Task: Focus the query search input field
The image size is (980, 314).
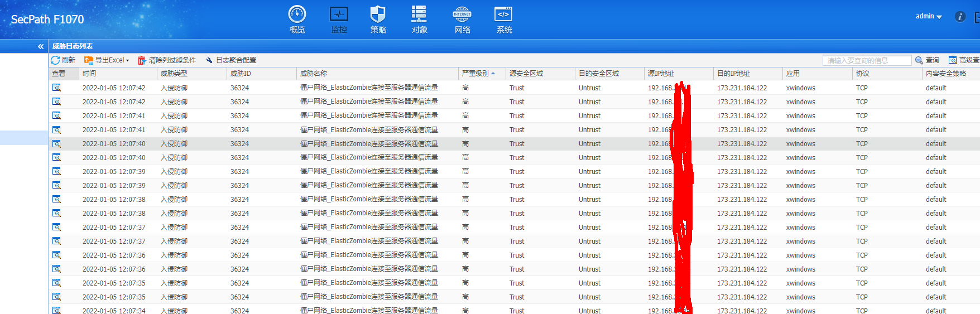Action: point(866,60)
